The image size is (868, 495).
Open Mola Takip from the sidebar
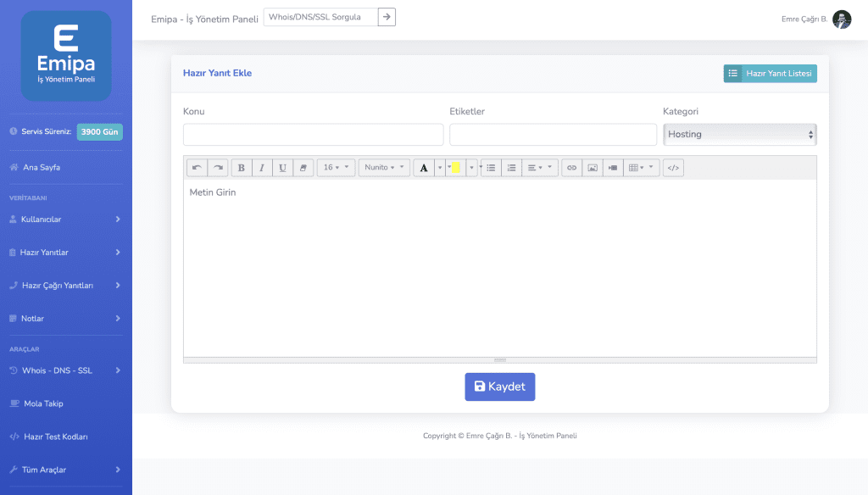43,403
